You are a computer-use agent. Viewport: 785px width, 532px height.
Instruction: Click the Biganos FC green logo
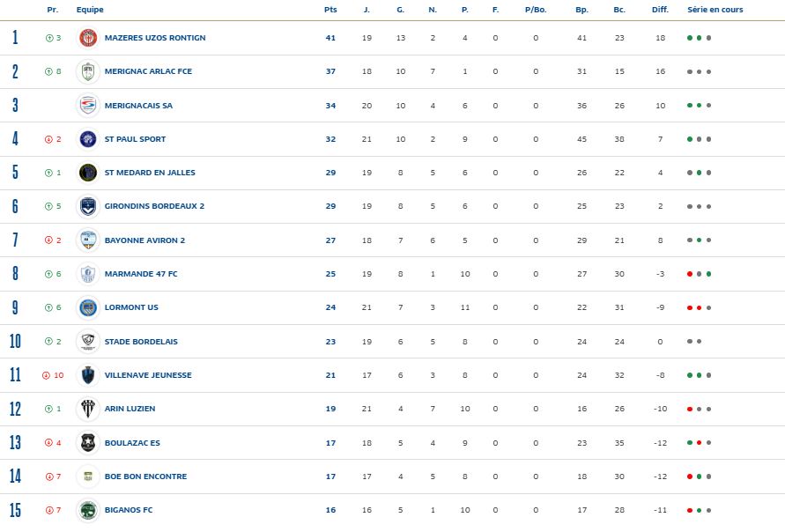pos(87,510)
